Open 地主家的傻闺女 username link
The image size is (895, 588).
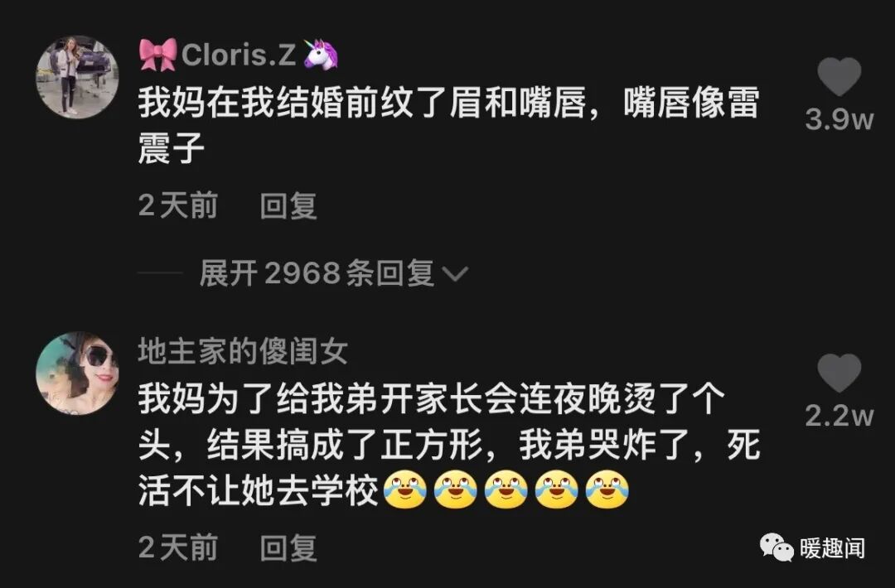click(243, 351)
